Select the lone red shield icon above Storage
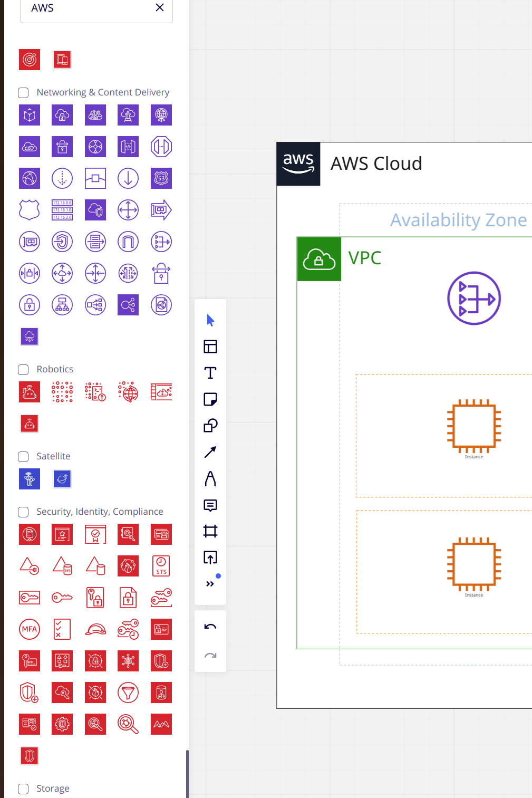 click(30, 756)
